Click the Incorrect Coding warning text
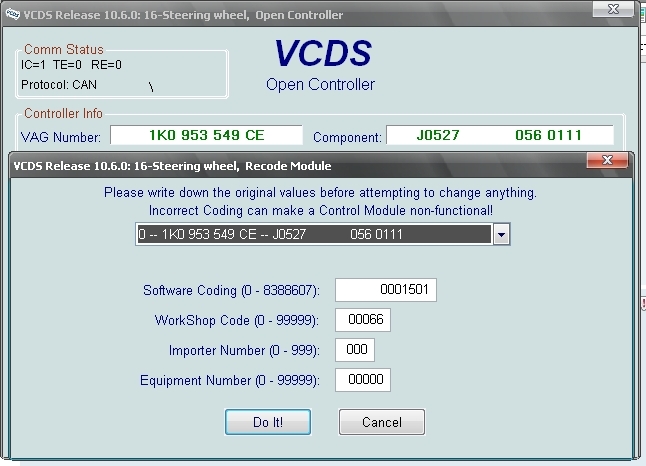Screen dimensions: 646x466 (x=321, y=211)
